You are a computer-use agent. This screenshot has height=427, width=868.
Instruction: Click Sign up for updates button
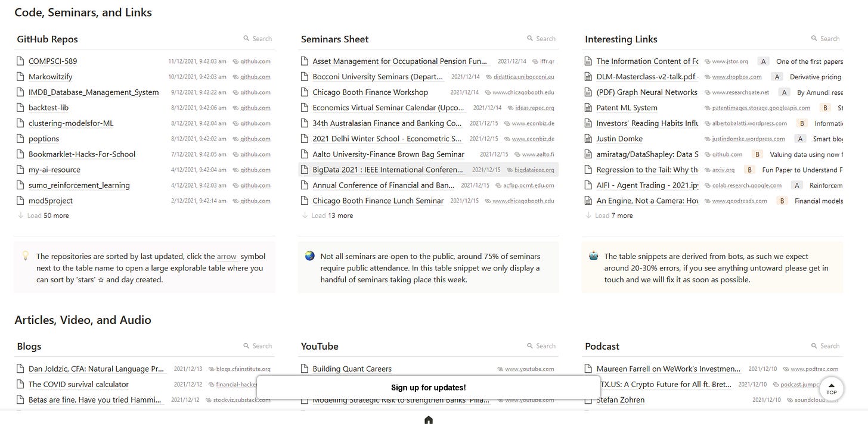(428, 387)
